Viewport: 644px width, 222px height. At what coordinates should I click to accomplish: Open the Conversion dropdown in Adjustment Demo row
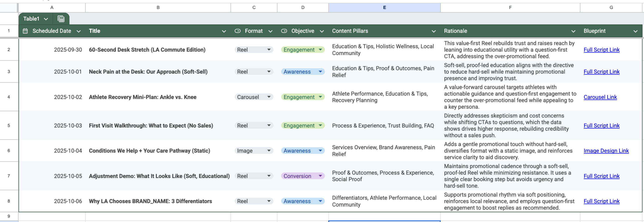click(321, 176)
